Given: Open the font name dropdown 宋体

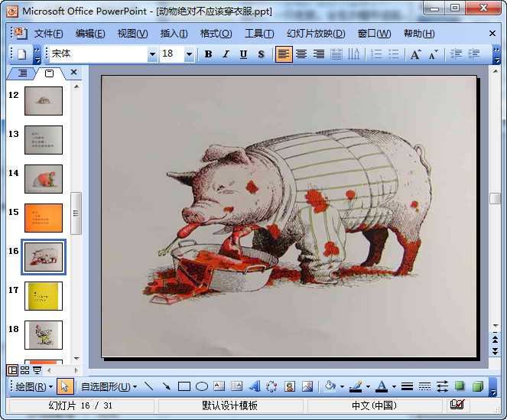Looking at the screenshot, I should [152, 54].
